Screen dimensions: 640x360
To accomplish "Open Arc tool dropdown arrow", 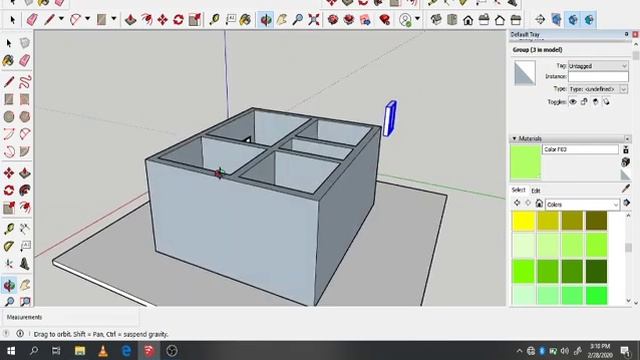I will point(87,19).
